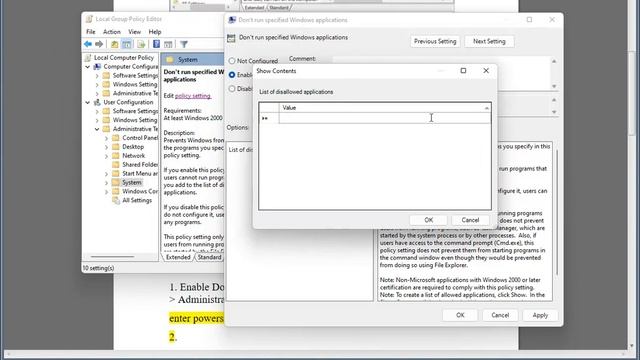Click the Apply button
Screen dimensions: 640x360
(540, 315)
